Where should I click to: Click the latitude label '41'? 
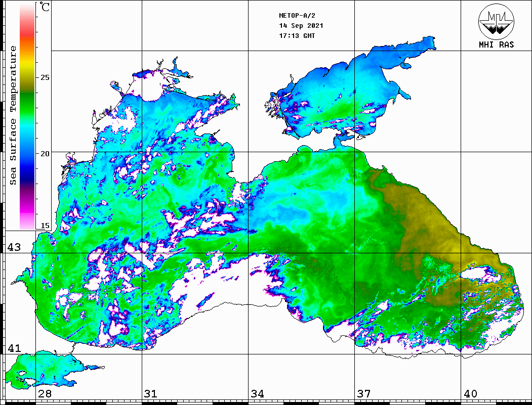pos(14,348)
